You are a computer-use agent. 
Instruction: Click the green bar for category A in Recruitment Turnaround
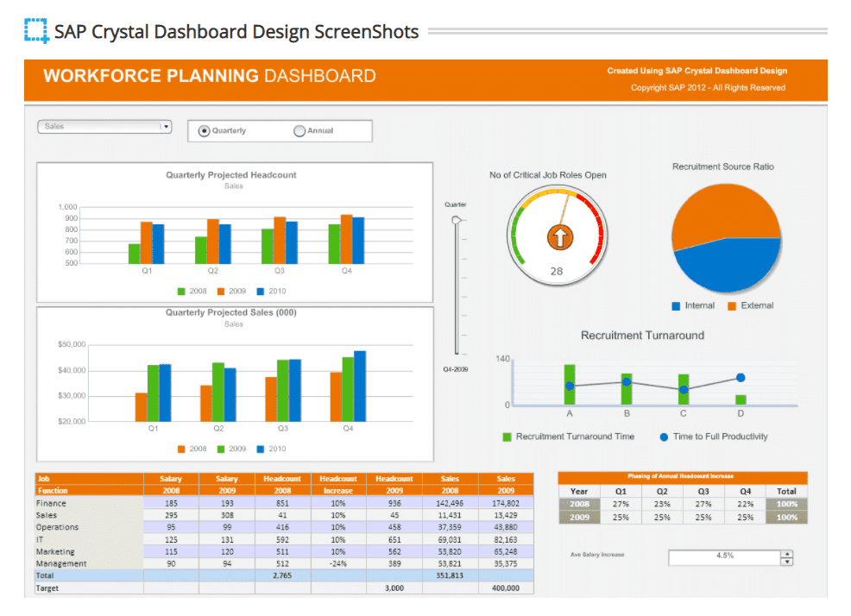pos(570,384)
